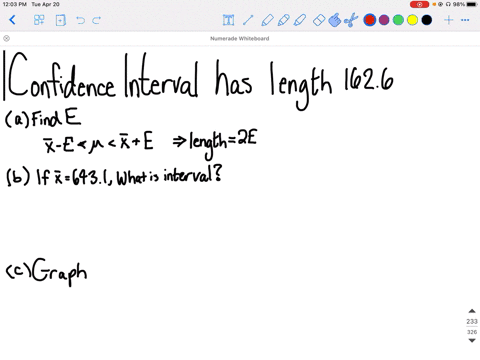
Task: Select the highlighter tool
Action: click(x=300, y=20)
